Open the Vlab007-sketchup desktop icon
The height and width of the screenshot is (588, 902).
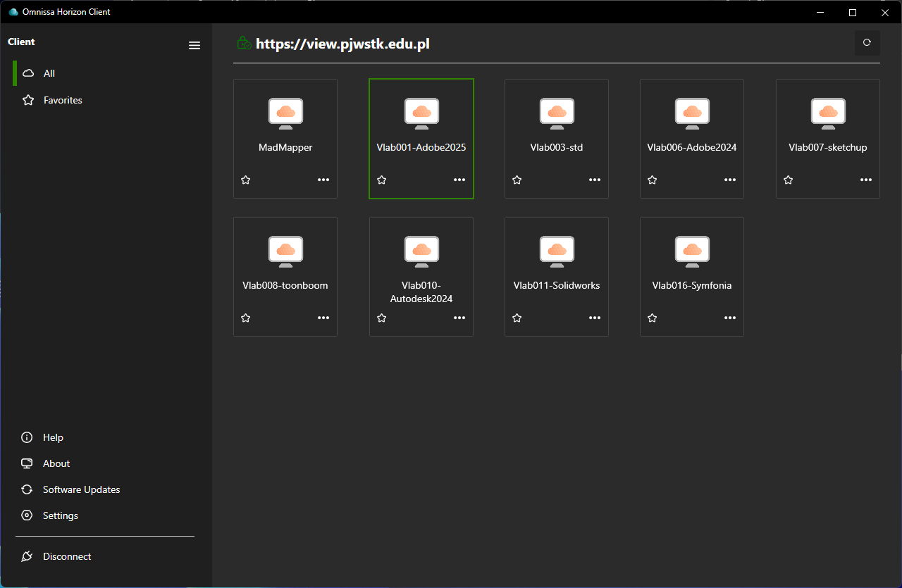828,113
